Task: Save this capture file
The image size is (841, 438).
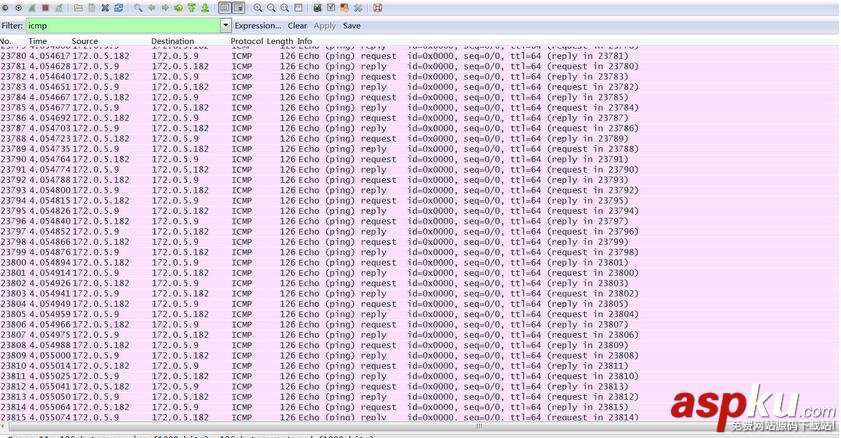Action: point(92,8)
